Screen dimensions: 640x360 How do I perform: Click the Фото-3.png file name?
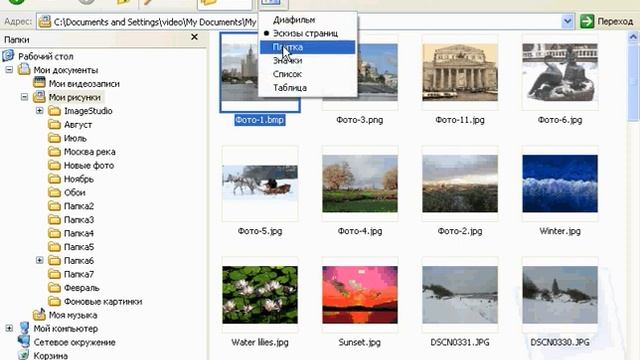[x=360, y=120]
